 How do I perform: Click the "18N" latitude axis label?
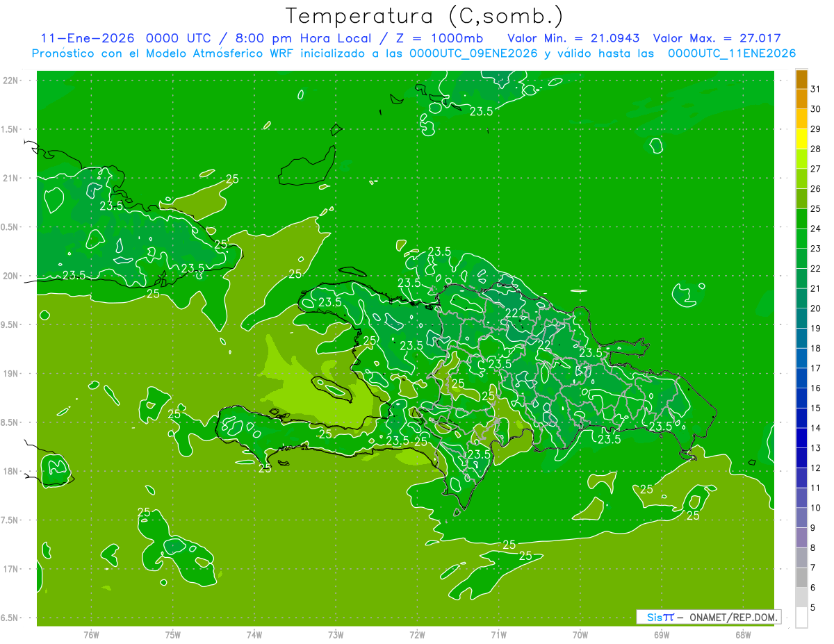10,471
